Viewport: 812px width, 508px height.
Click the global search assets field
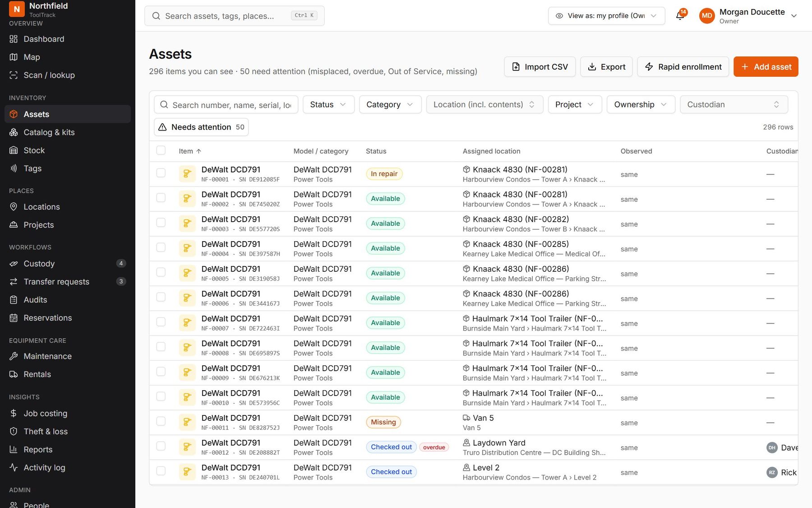(x=234, y=16)
